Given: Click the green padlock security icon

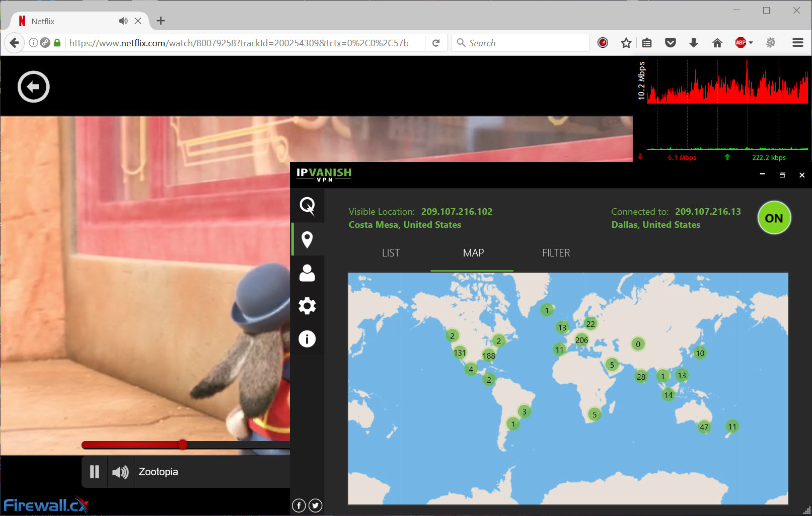Looking at the screenshot, I should pos(57,43).
